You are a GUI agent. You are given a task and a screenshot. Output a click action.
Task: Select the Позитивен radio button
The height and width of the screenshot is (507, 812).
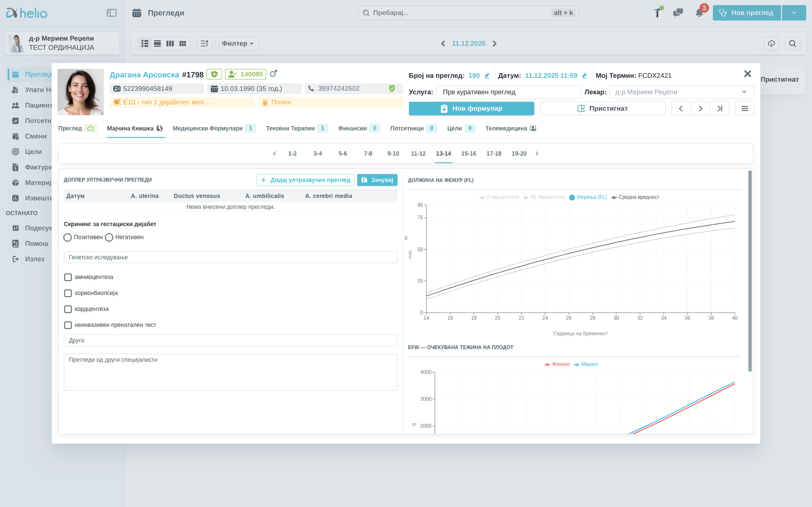coord(67,237)
